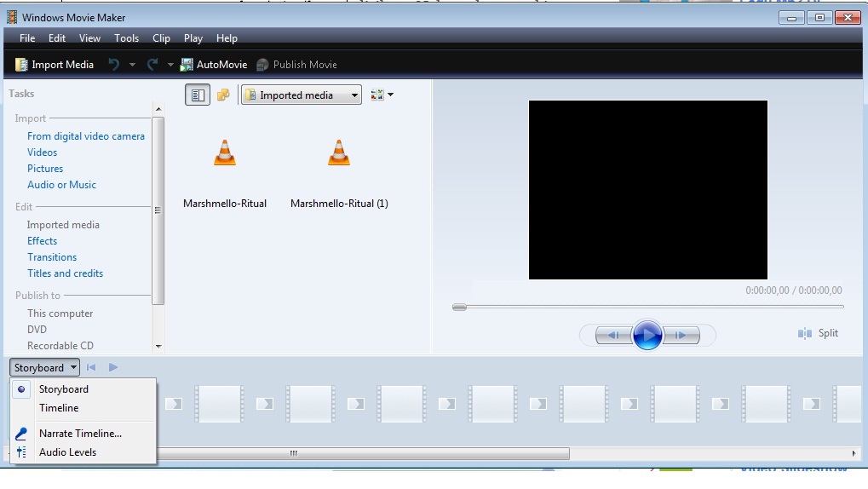Open the Clip menu
This screenshot has width=868, height=489.
point(161,38)
